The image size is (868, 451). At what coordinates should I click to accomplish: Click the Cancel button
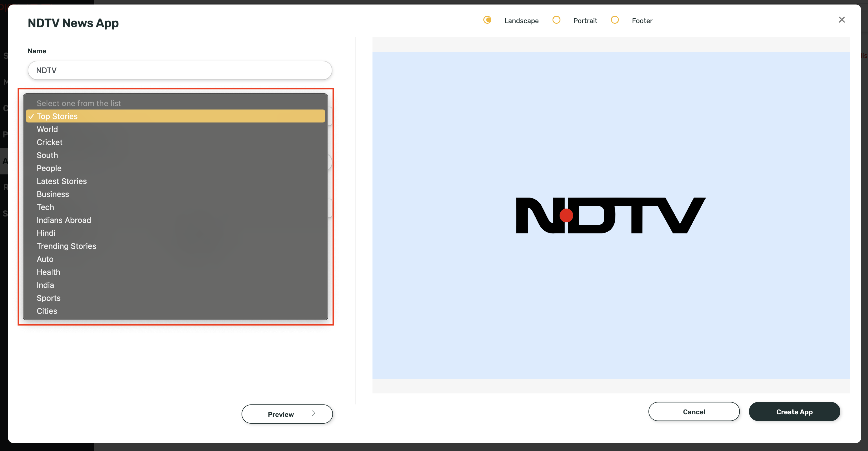point(694,411)
